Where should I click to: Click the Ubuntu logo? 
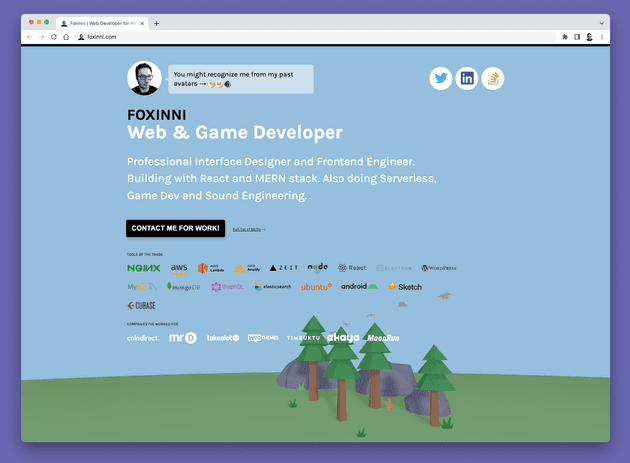point(316,287)
